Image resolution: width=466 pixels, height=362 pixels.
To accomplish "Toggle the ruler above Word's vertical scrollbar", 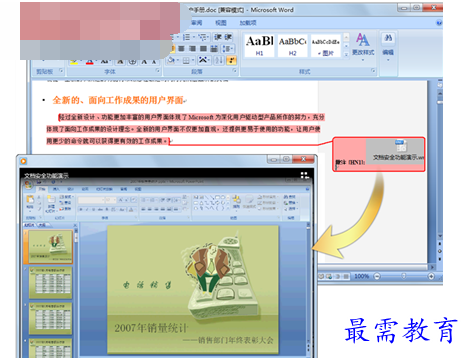I will point(440,85).
